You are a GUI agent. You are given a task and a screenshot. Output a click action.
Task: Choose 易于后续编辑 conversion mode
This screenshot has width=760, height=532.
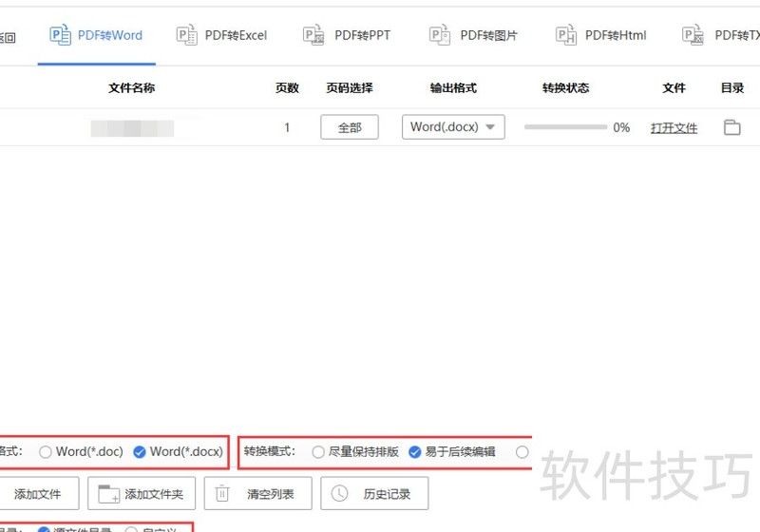point(414,452)
